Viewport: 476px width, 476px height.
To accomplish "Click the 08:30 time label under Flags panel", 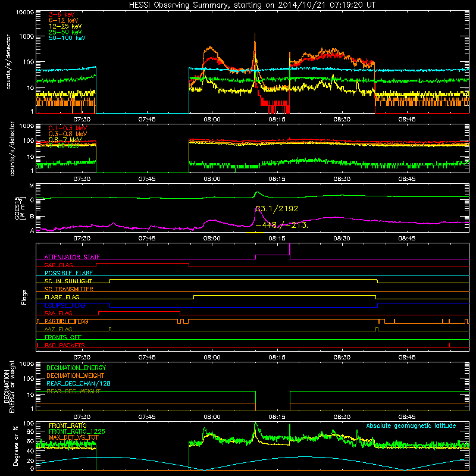I will point(342,358).
